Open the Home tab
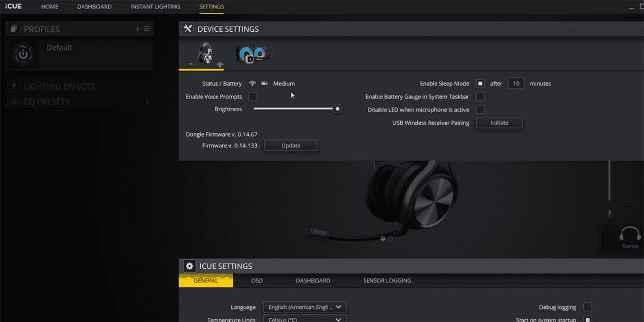Viewport: 644px width, 322px height. pos(50,7)
